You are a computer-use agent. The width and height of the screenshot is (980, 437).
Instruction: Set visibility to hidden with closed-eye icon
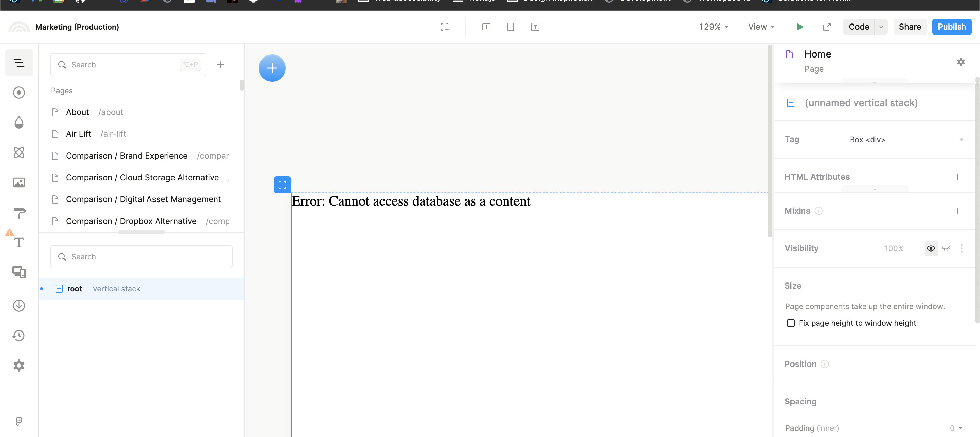coord(945,248)
